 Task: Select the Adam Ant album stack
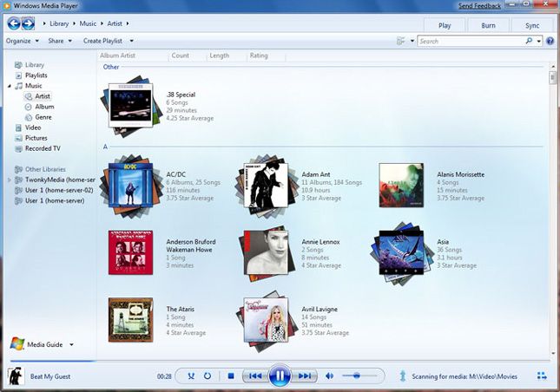tap(266, 186)
